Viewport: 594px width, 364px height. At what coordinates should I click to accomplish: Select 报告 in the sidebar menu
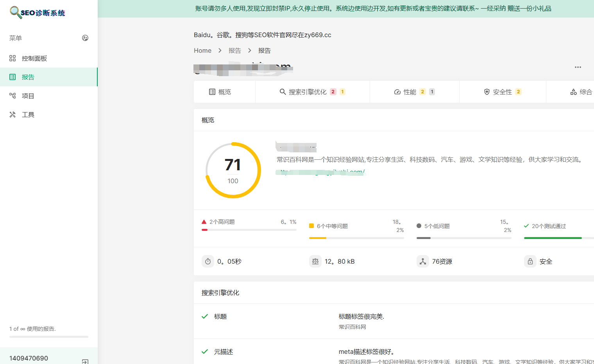click(x=28, y=77)
